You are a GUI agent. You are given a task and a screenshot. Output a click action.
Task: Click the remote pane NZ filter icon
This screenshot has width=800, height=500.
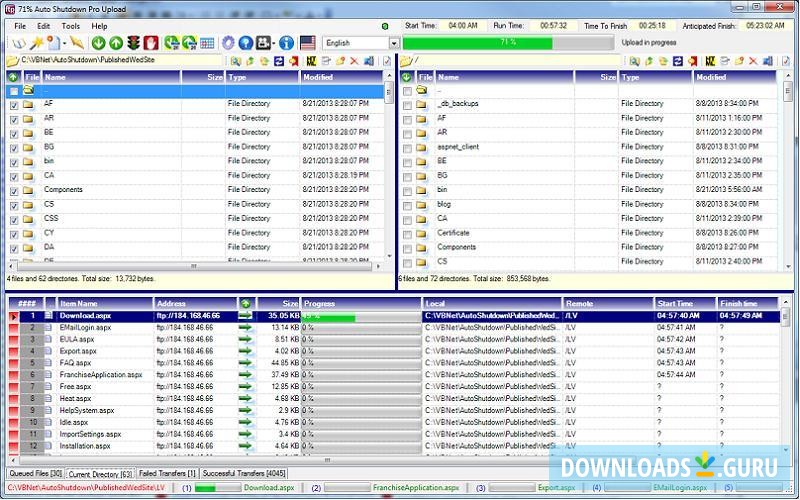(710, 61)
